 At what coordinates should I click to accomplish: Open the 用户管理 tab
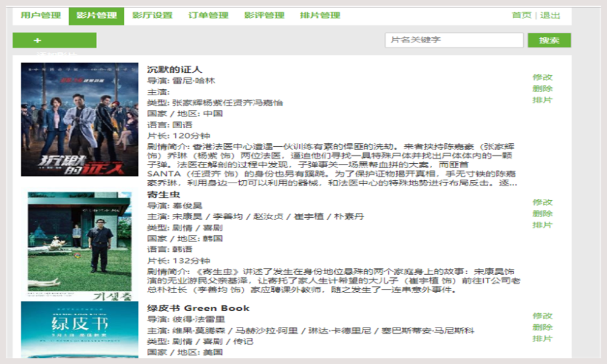pos(41,16)
